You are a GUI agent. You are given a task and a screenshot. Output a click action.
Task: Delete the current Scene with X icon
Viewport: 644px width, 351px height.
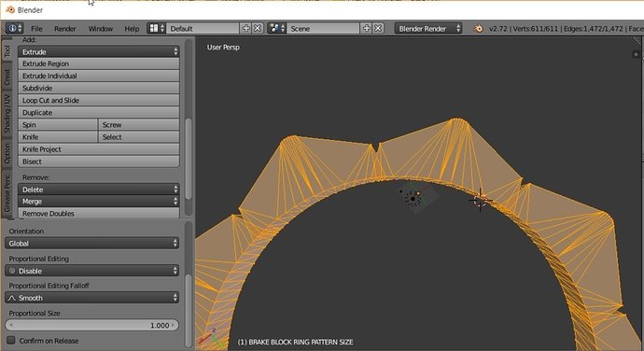pyautogui.click(x=378, y=28)
